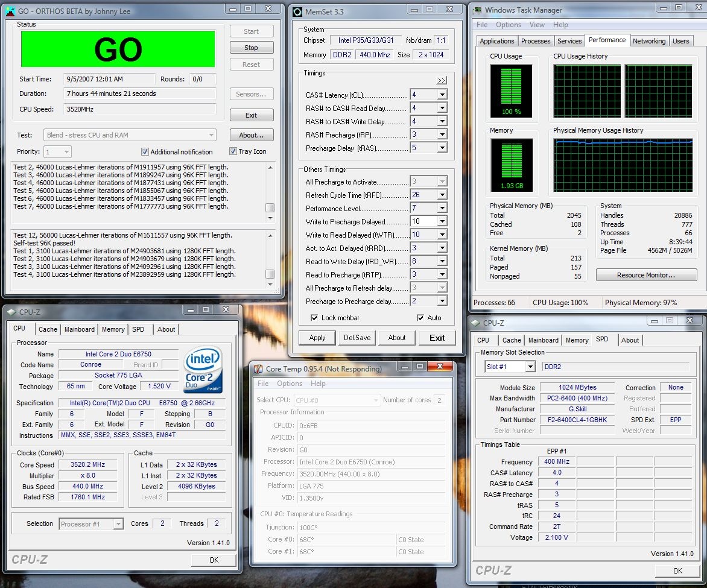Click the Resource Monitor button
Viewport: 707px width, 588px height.
coord(645,275)
